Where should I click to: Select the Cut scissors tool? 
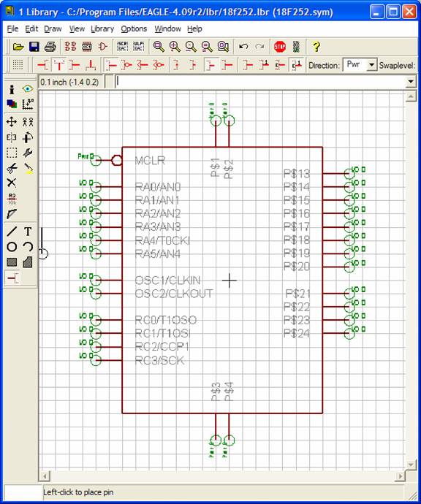click(12, 168)
